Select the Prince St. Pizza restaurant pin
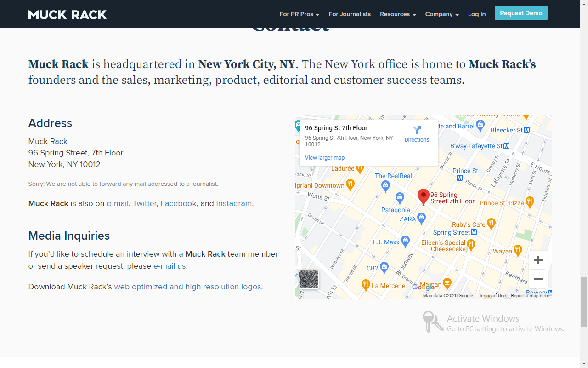The width and height of the screenshot is (588, 368). click(x=530, y=202)
